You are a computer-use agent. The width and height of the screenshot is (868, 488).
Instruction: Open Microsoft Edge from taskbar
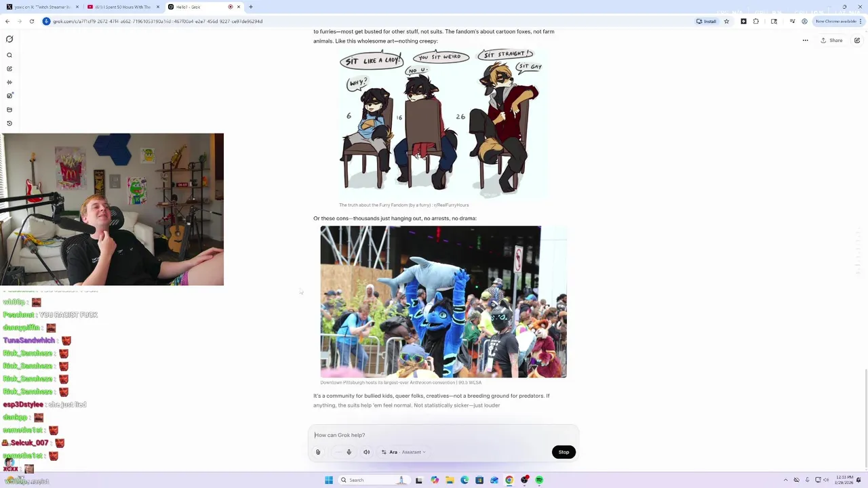coord(465,480)
